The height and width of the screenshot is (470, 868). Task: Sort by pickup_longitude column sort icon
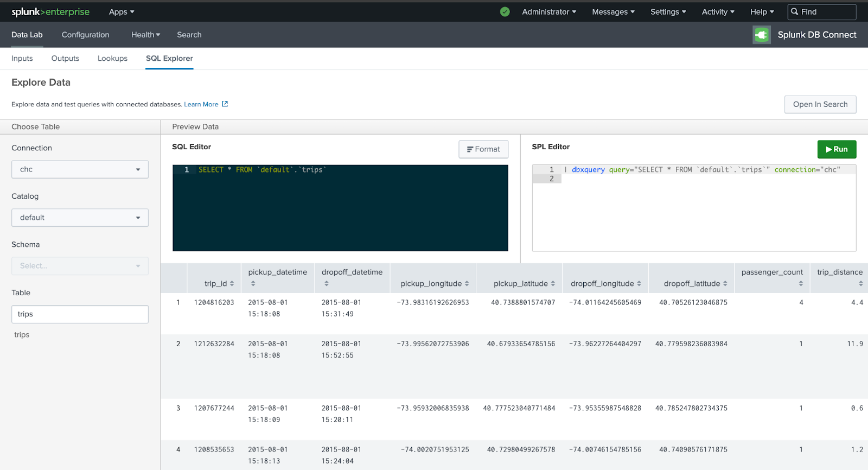coord(467,284)
